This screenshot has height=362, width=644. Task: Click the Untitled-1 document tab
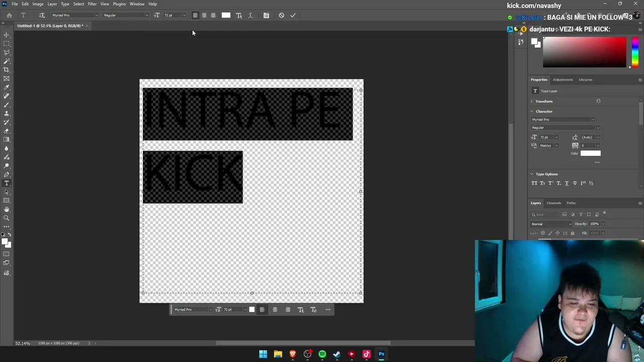coord(50,26)
